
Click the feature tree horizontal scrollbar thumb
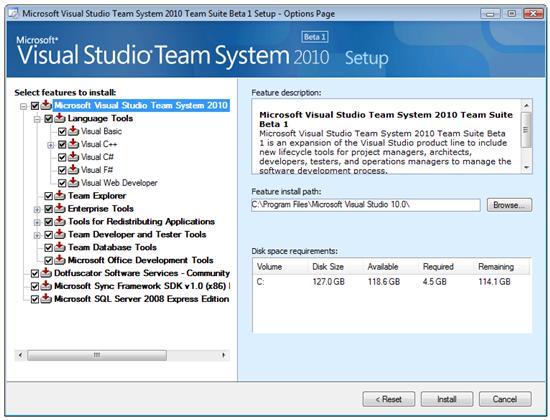pyautogui.click(x=97, y=355)
